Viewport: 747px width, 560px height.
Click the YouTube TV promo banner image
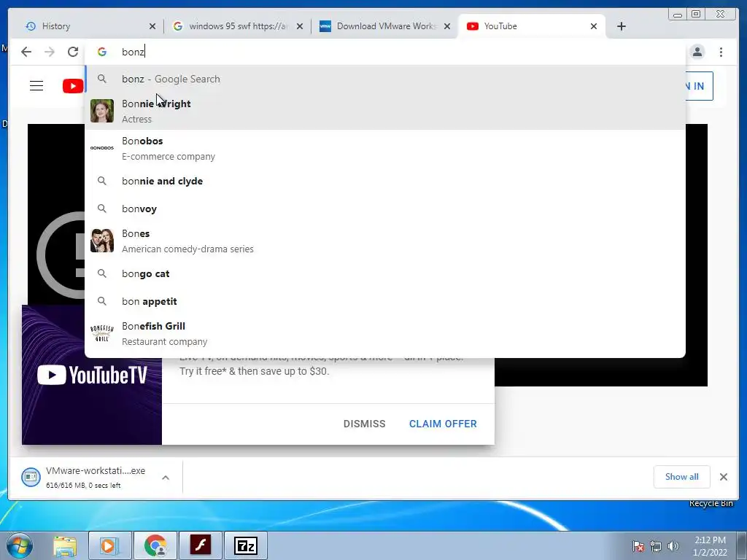92,376
